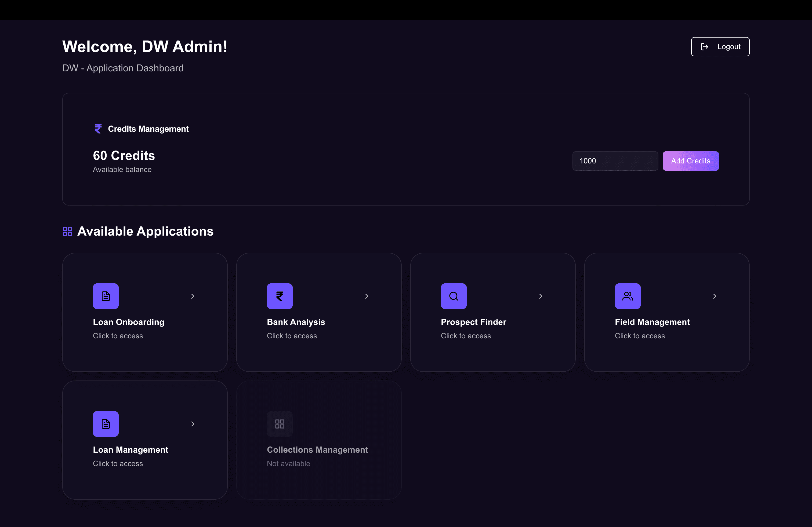
Task: Open Loan Onboarding via its chevron arrow
Action: tap(193, 296)
